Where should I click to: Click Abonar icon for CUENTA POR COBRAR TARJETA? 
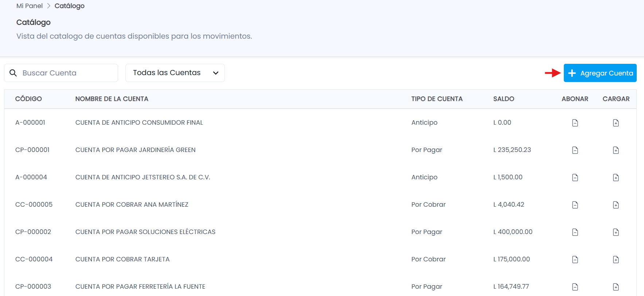click(575, 260)
